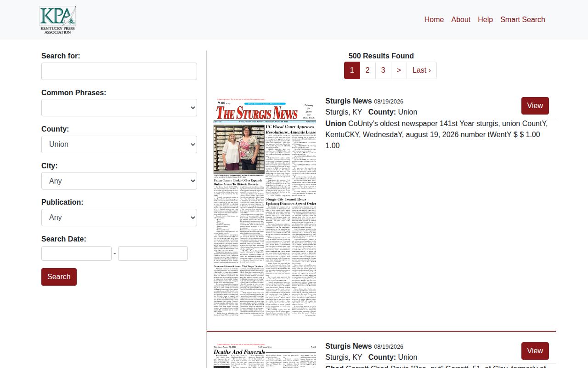The width and height of the screenshot is (588, 368).
Task: Open the About menu link
Action: click(461, 19)
